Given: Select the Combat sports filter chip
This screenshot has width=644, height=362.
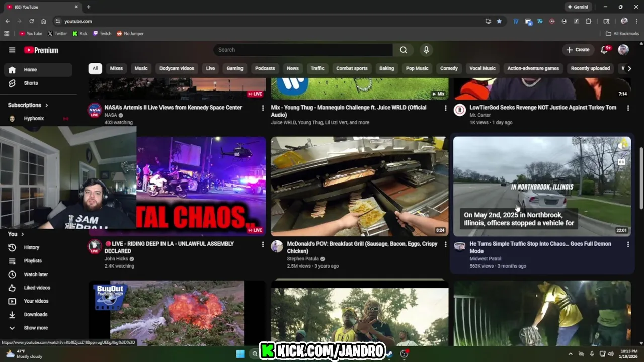Looking at the screenshot, I should click(352, 68).
